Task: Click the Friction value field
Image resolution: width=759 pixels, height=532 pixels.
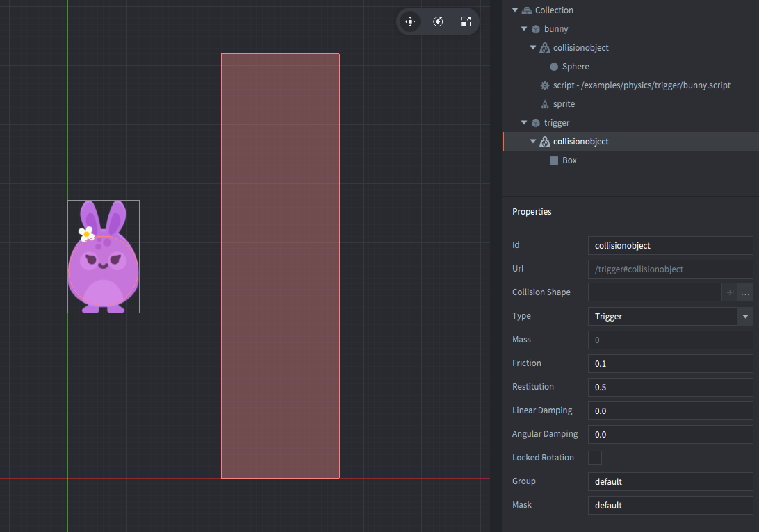Action: tap(669, 363)
